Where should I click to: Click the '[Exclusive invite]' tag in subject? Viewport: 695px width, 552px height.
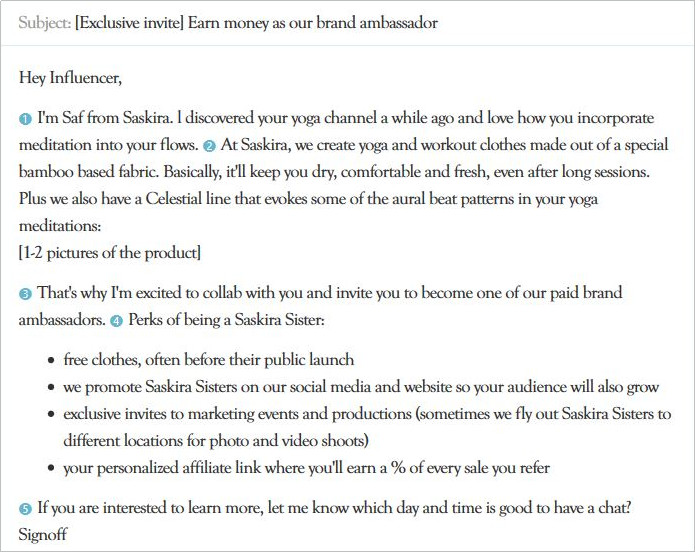click(x=129, y=23)
